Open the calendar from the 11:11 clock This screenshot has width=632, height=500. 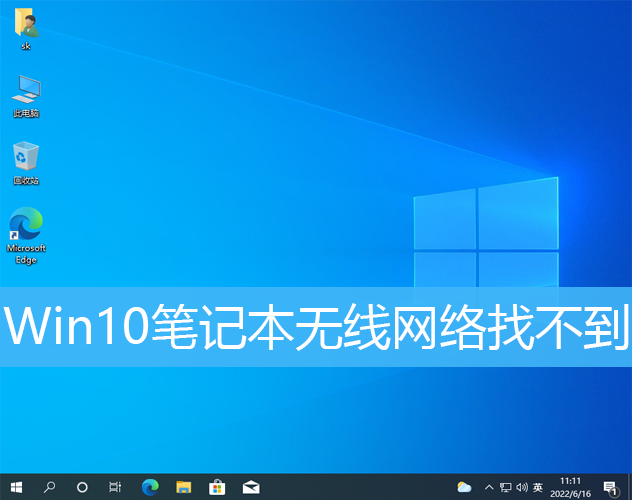(572, 487)
